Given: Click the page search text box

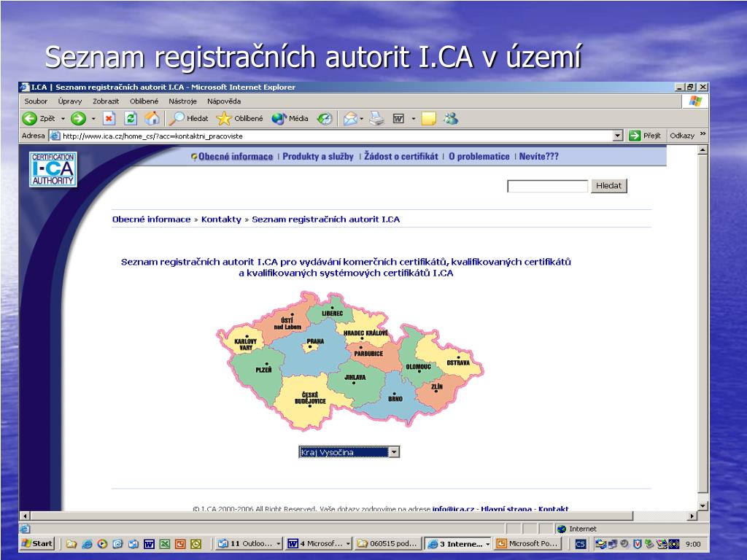Looking at the screenshot, I should 547,186.
